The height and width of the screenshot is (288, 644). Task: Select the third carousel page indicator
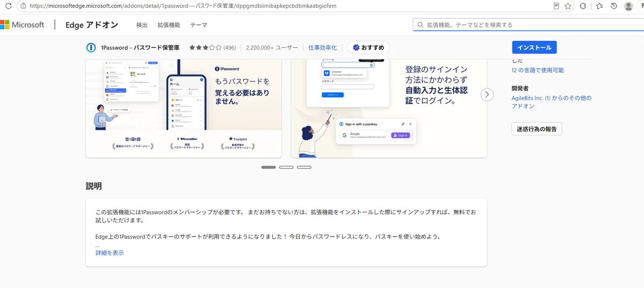tap(304, 167)
